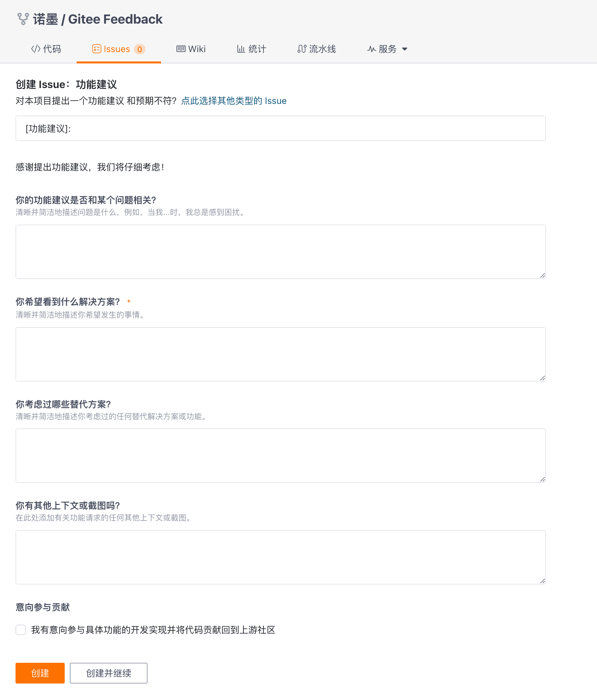Image resolution: width=597 pixels, height=700 pixels.
Task: Click the 诺墨 owner name
Action: pyautogui.click(x=45, y=19)
